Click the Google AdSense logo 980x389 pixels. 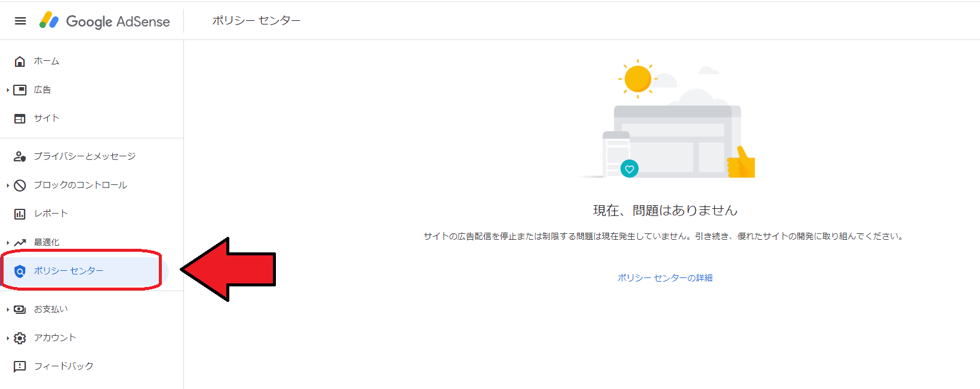[105, 21]
